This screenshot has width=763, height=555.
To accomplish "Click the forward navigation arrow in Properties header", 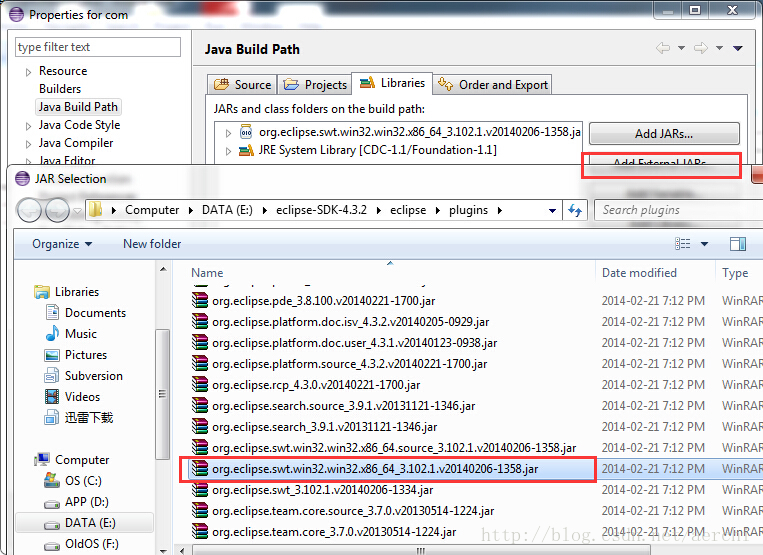I will click(701, 48).
